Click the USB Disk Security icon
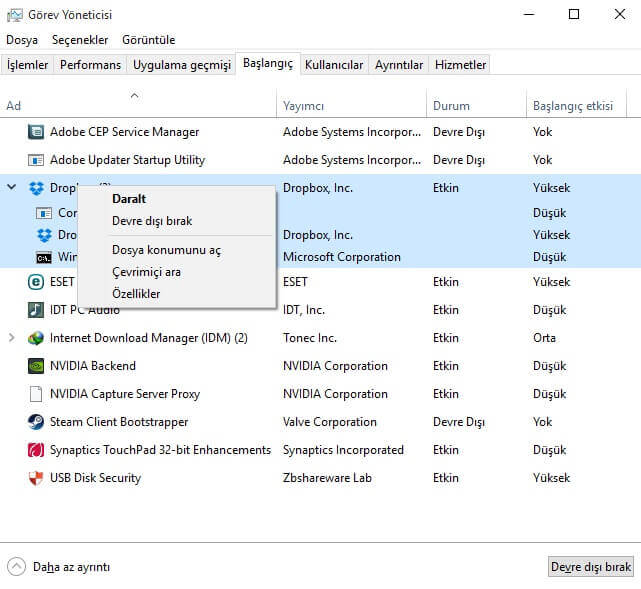This screenshot has width=641, height=589. pyautogui.click(x=36, y=478)
